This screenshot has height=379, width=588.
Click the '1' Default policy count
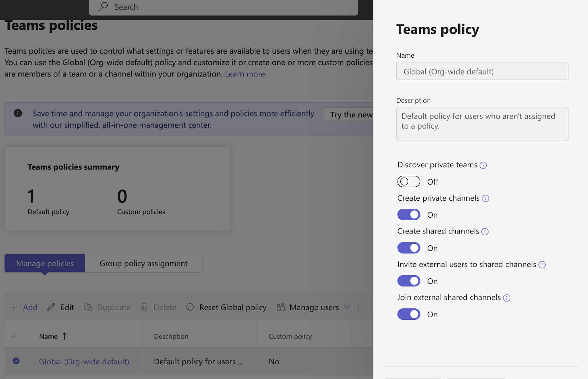pyautogui.click(x=31, y=196)
